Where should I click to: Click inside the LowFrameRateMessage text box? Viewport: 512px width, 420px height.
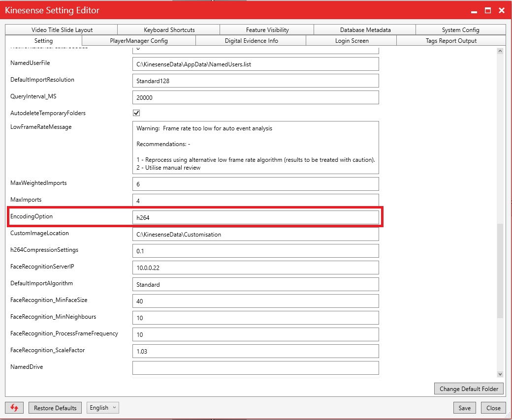(256, 148)
